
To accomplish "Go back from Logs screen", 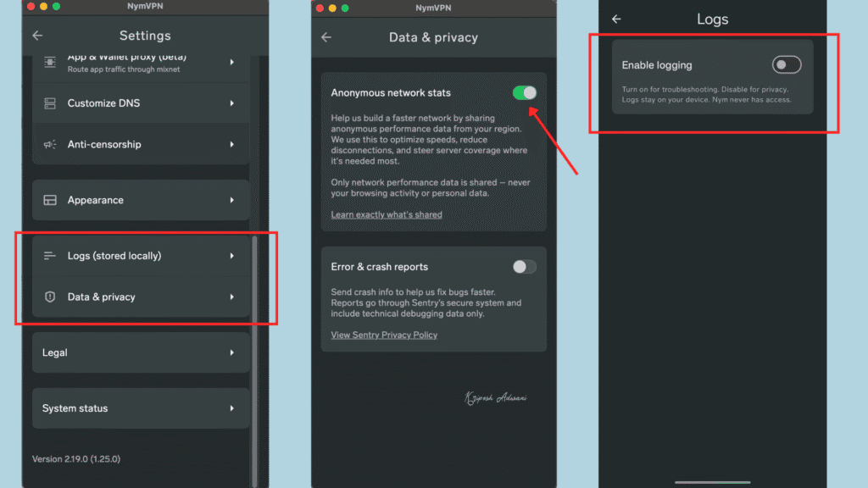I will pos(616,19).
